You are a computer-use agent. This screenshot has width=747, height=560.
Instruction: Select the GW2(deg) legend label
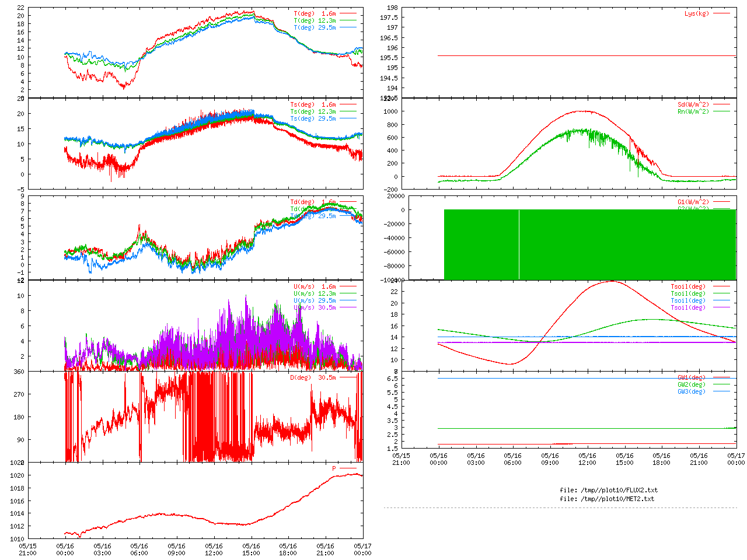tap(692, 384)
